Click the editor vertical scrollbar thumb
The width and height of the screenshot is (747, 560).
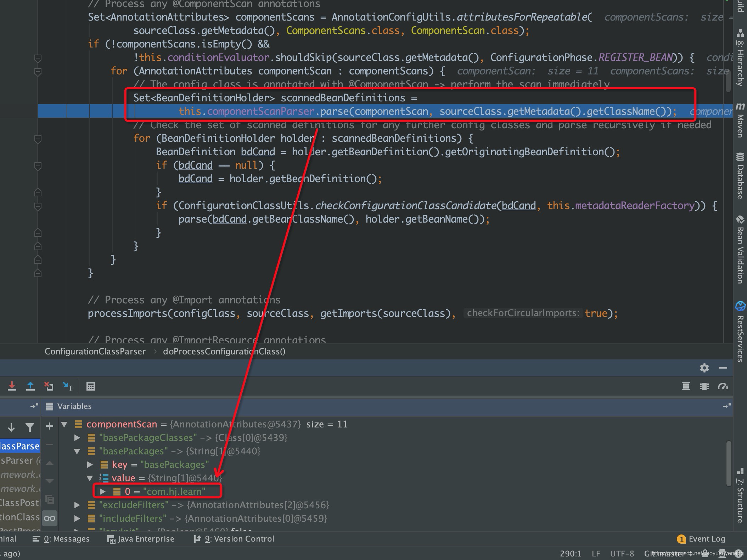(728, 80)
